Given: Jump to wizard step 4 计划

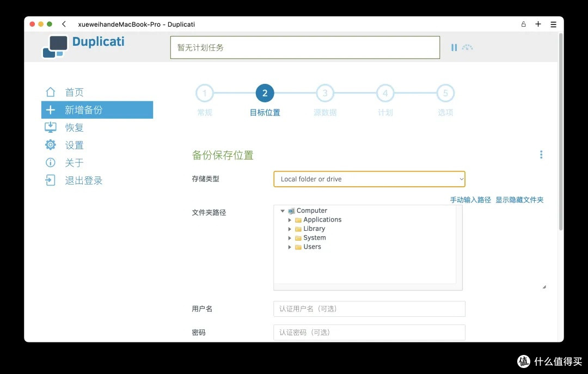Looking at the screenshot, I should point(385,93).
